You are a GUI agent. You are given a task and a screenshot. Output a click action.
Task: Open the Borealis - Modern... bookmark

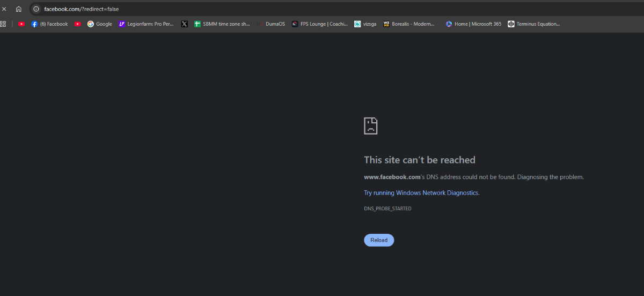(x=409, y=24)
